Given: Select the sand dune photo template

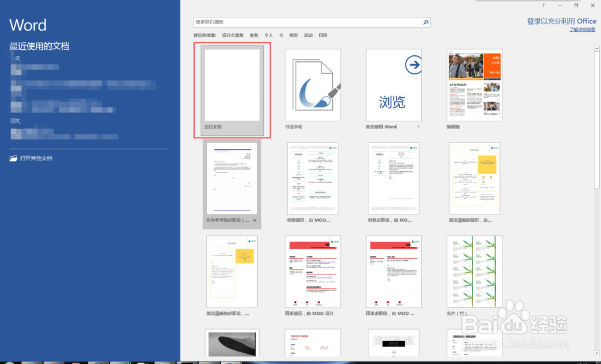Looking at the screenshot, I should (232, 343).
